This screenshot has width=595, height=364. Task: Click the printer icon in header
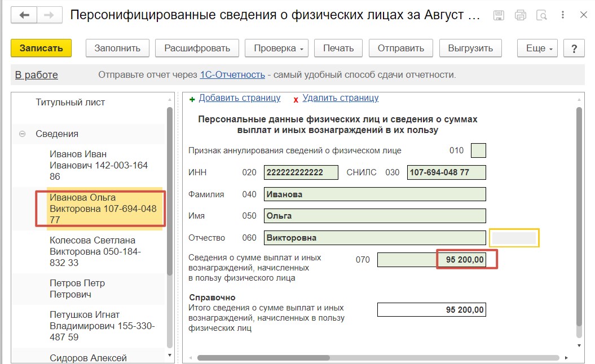[520, 15]
